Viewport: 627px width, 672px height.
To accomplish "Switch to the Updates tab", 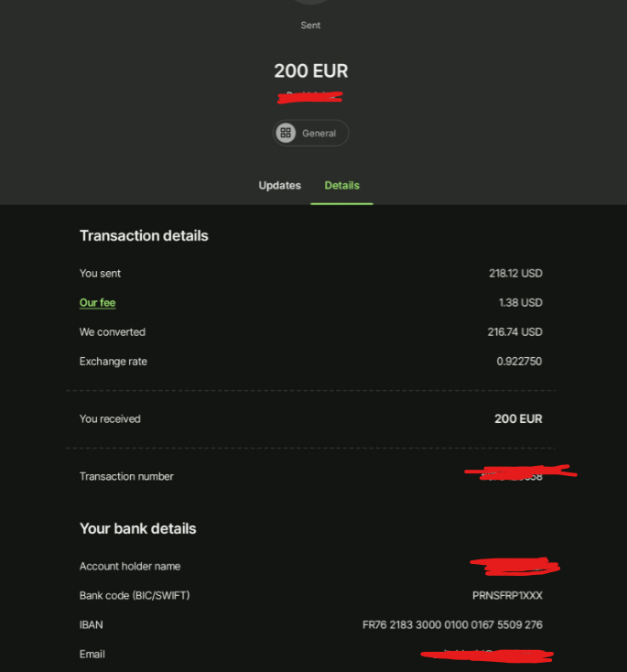I will 279,185.
